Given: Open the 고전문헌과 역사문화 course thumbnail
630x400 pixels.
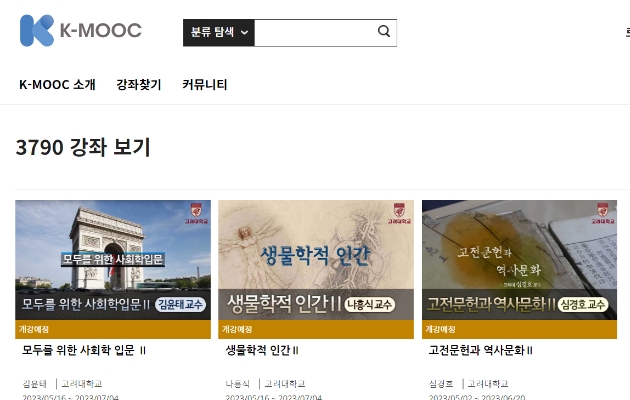Looking at the screenshot, I should (520, 260).
